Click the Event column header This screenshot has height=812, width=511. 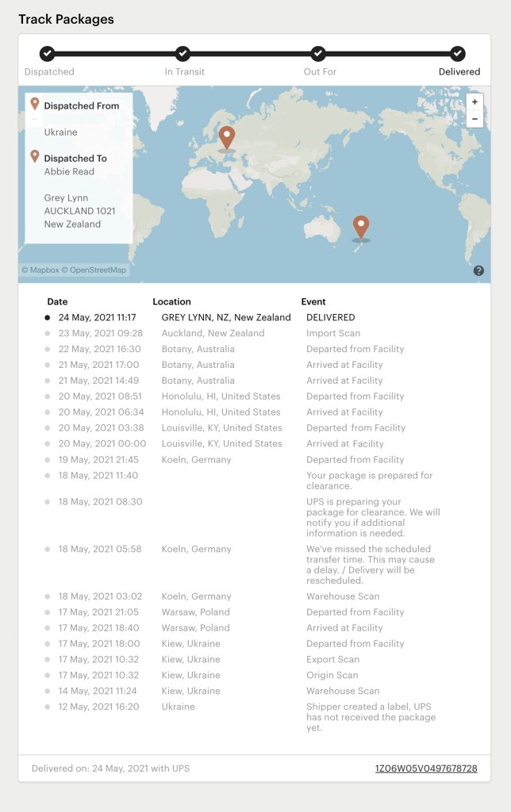[x=313, y=301]
